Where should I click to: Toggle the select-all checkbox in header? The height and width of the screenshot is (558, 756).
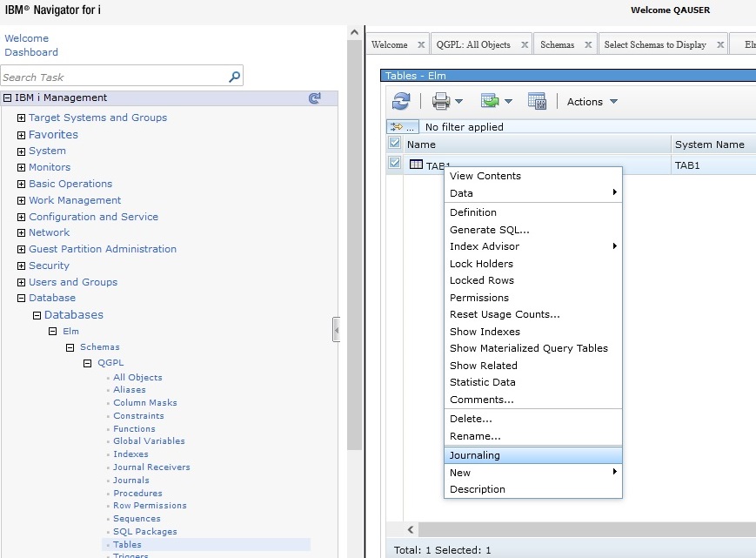tap(395, 144)
